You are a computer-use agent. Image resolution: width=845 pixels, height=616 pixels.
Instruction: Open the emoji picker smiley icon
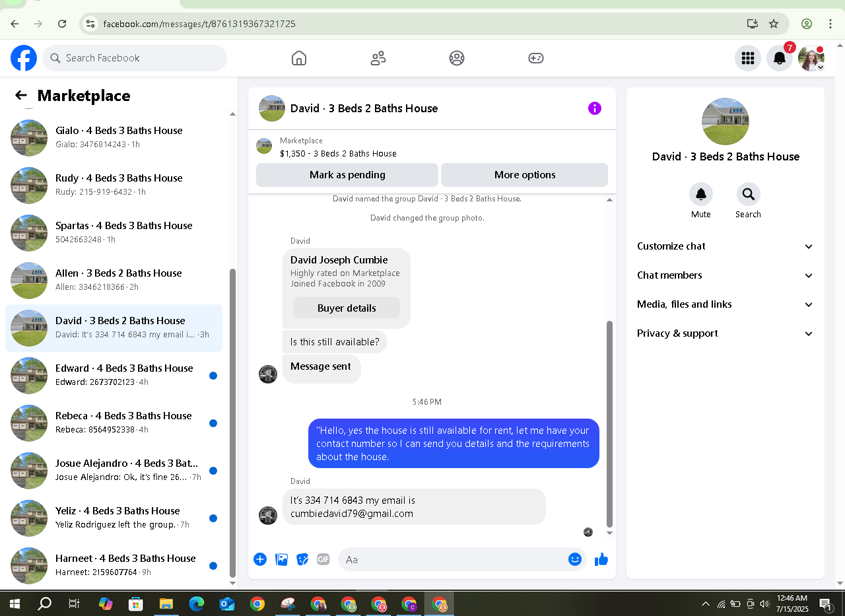pos(575,559)
